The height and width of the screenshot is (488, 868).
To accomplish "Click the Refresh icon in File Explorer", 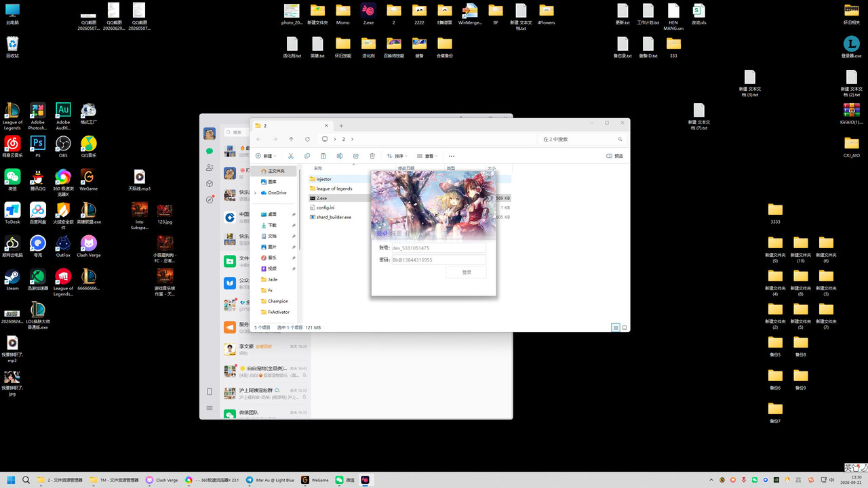I will 307,139.
